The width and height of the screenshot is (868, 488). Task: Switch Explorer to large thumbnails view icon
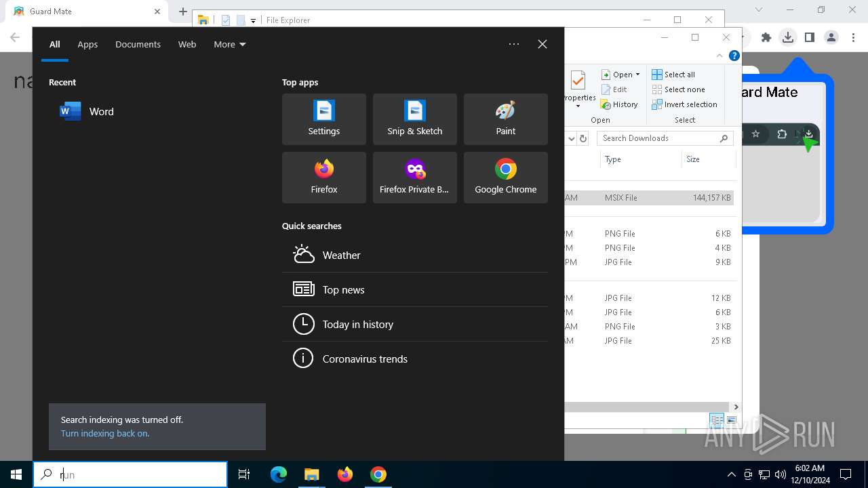click(732, 421)
